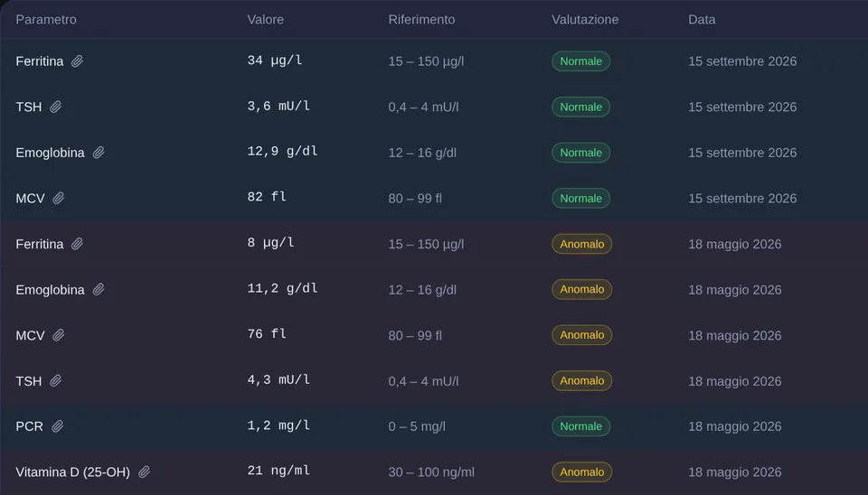Sort by the Valore column header
Image resolution: width=868 pixels, height=495 pixels.
pos(265,19)
